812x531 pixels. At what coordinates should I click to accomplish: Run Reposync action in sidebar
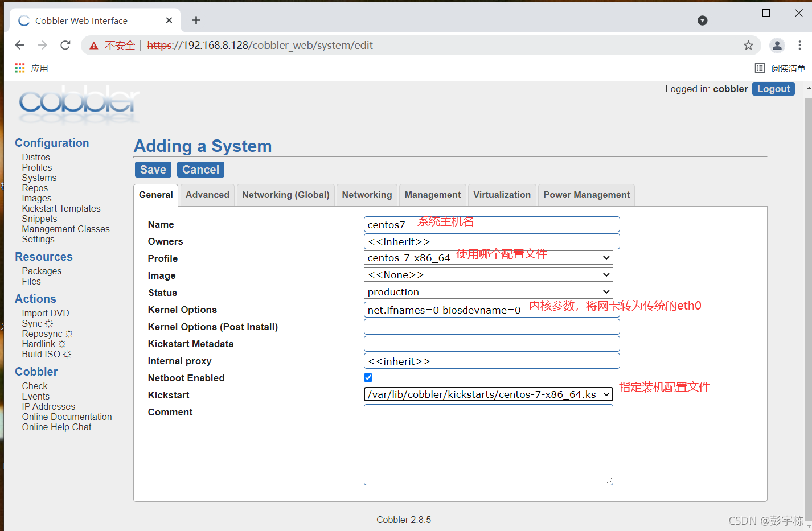(x=47, y=334)
